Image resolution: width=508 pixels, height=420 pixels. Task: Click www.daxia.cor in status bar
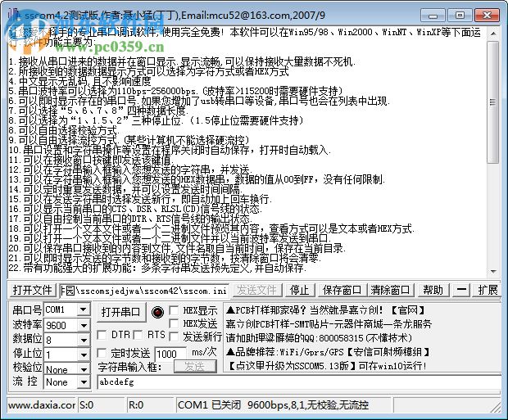(x=42, y=405)
